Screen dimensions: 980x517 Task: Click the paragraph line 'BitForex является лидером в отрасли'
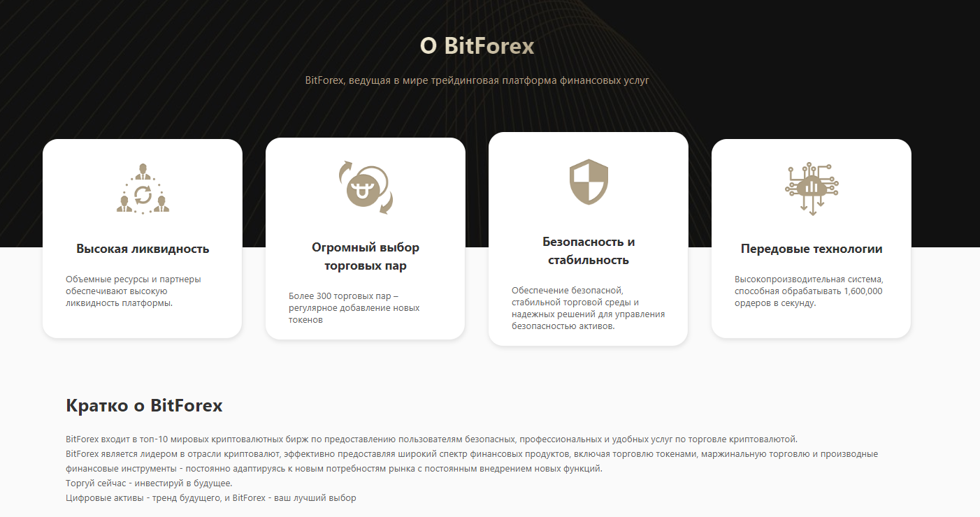(472, 454)
